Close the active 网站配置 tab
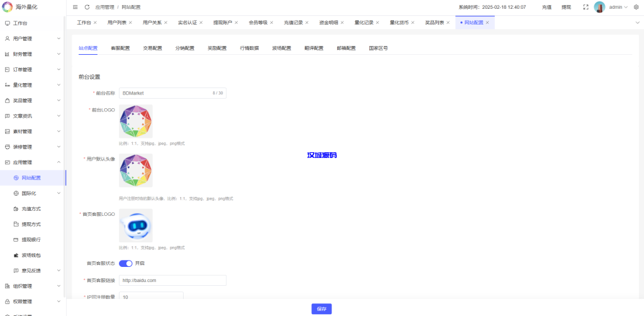Screen dimensions: 644x316 (487, 23)
